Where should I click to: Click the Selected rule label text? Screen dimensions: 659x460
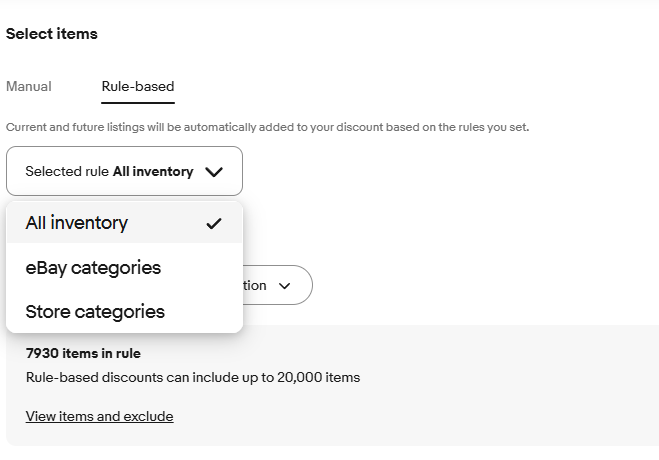point(67,172)
